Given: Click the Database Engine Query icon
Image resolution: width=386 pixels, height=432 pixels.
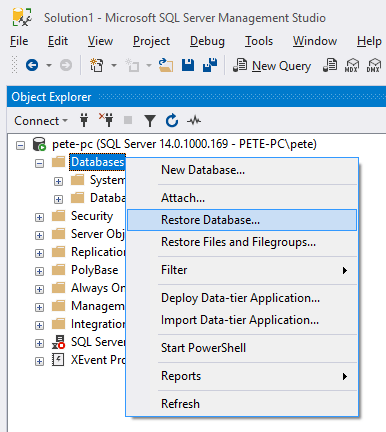Looking at the screenshot, I should (330, 65).
